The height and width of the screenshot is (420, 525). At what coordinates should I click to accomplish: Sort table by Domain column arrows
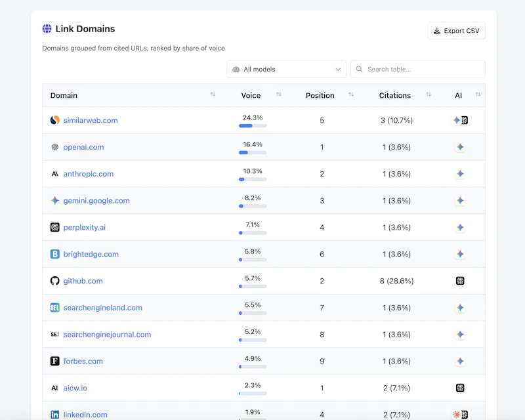click(x=213, y=94)
